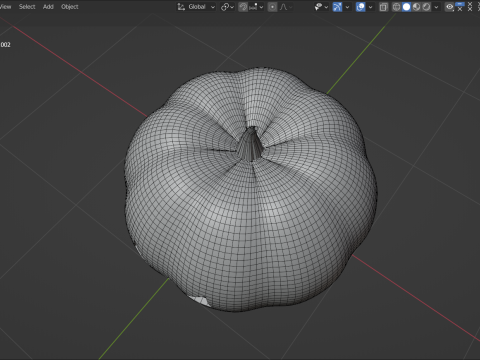Open the Add menu
The width and height of the screenshot is (480, 360).
[x=48, y=7]
